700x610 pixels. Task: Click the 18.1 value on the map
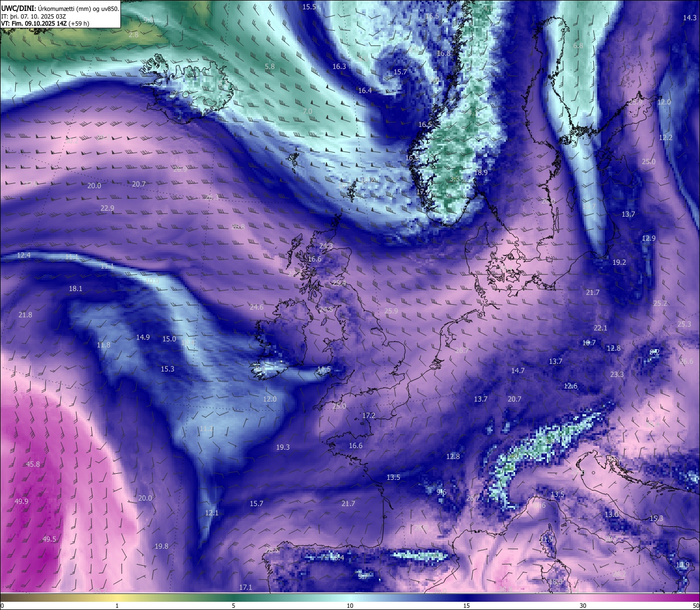coord(75,288)
